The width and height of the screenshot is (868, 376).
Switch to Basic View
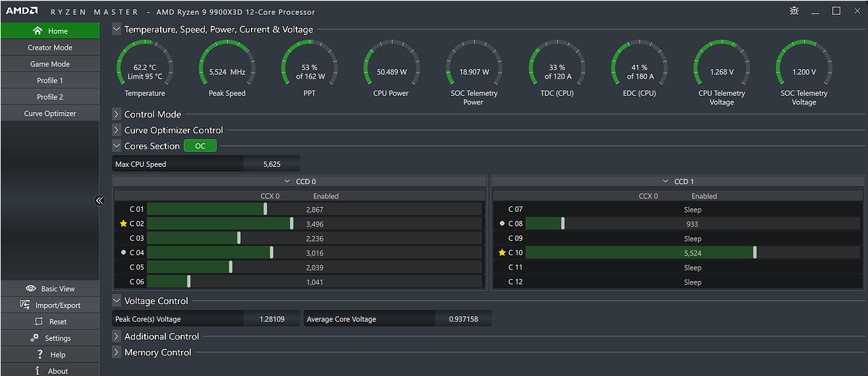50,288
